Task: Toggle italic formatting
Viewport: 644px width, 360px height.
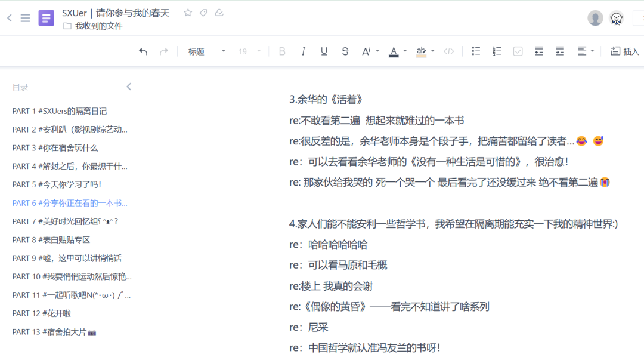Action: click(303, 51)
